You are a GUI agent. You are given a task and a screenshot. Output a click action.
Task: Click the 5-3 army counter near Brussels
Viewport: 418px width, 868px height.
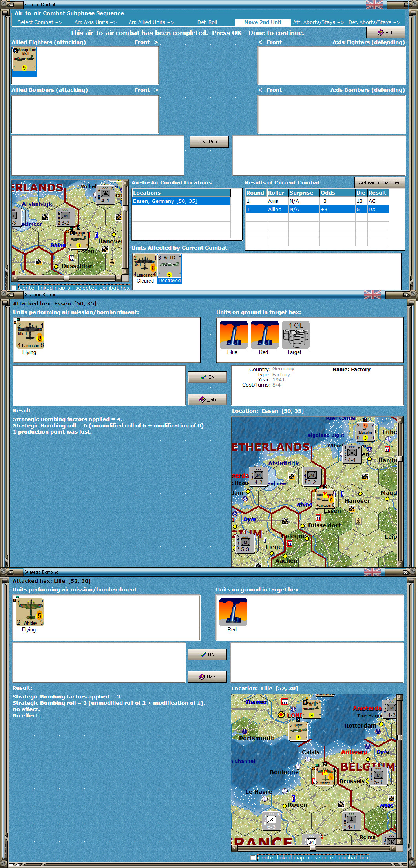click(x=378, y=776)
